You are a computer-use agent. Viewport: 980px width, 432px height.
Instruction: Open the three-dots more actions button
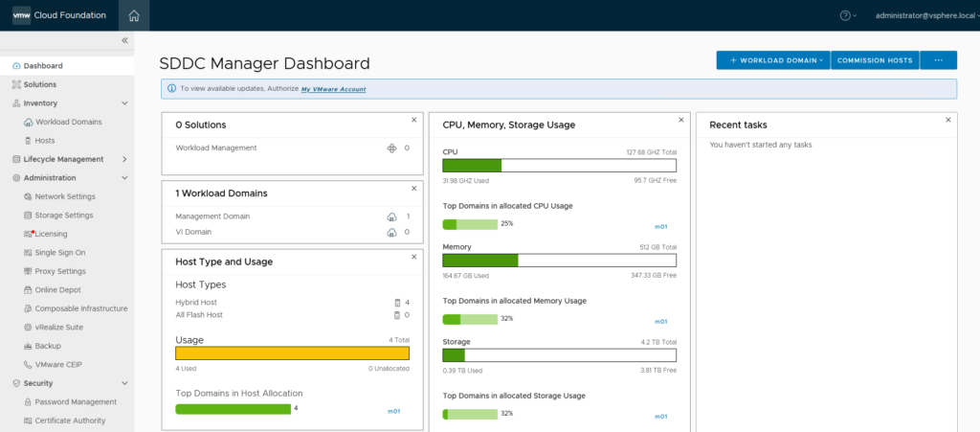[938, 60]
